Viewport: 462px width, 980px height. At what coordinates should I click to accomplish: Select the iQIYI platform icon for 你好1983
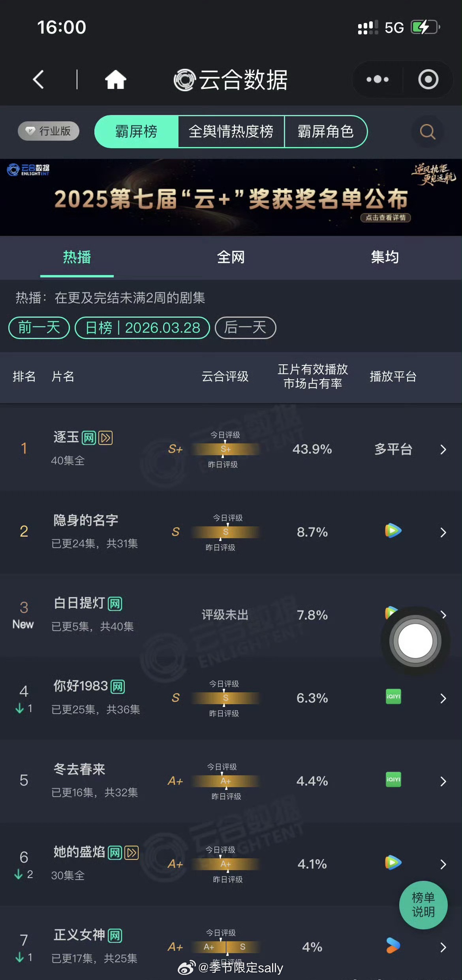click(x=393, y=697)
